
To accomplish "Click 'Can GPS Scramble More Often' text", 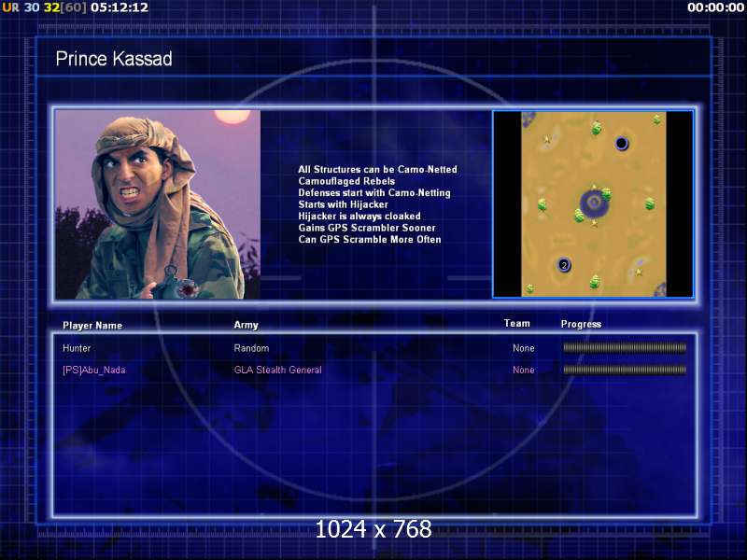I will click(369, 240).
